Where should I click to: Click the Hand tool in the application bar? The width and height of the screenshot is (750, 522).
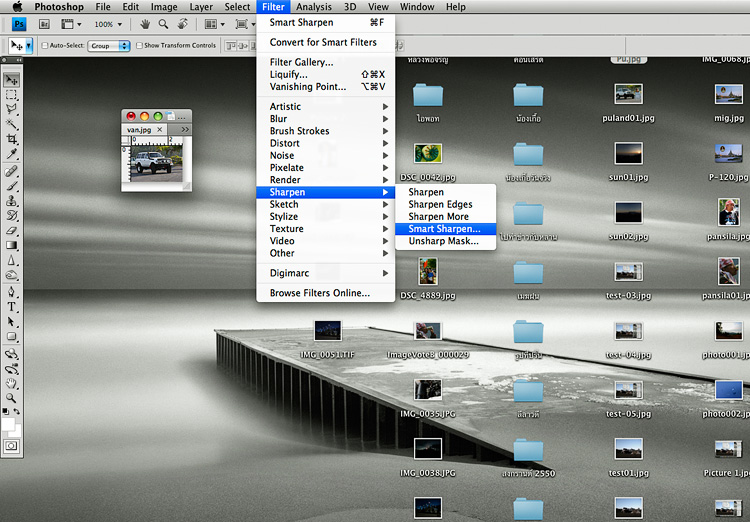click(146, 23)
